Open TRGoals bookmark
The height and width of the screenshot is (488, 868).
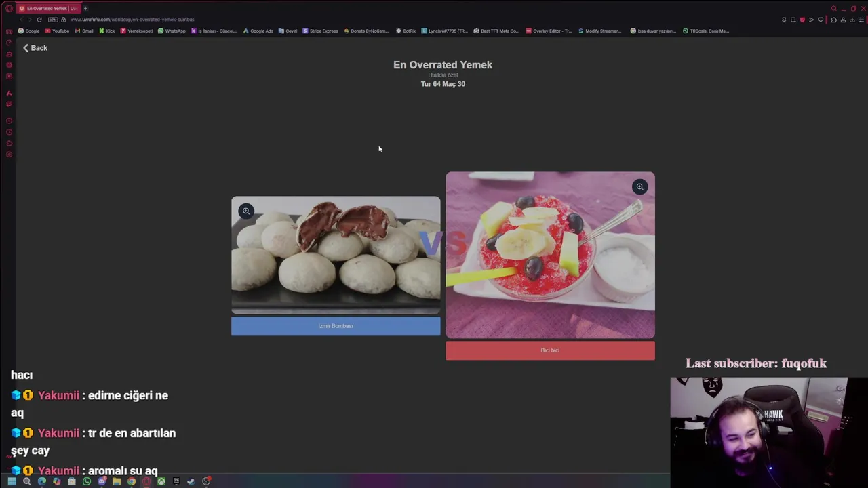tap(706, 30)
